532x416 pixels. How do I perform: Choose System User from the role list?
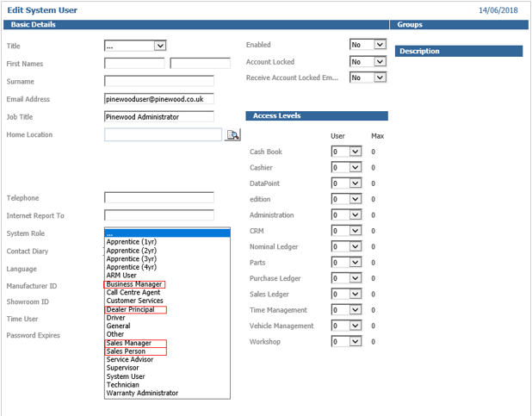pyautogui.click(x=167, y=376)
